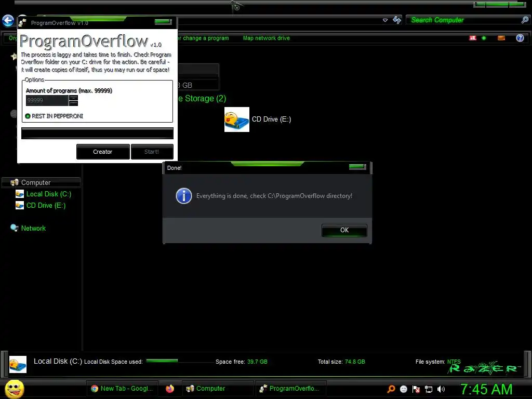Switch to New Tab - Google taskbar button
The image size is (532, 399).
[x=122, y=389]
